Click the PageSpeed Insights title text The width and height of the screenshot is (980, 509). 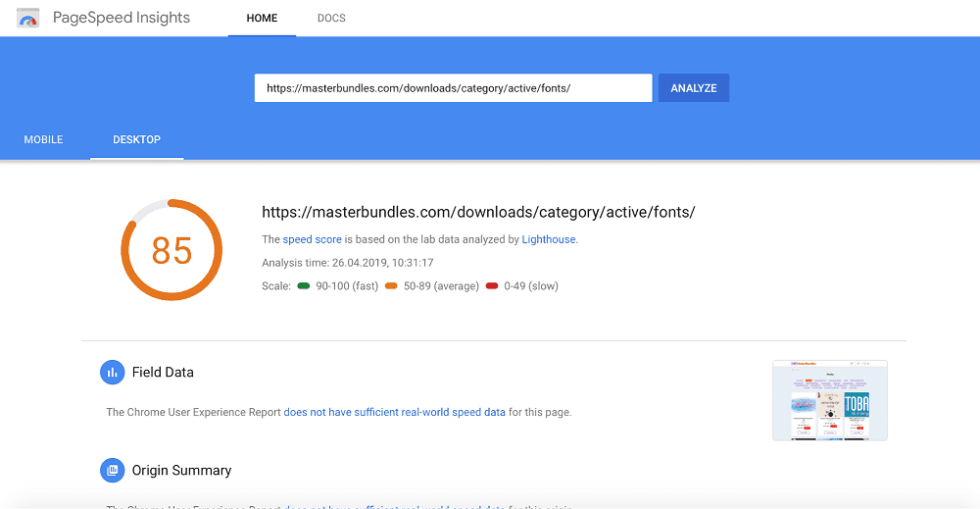122,18
